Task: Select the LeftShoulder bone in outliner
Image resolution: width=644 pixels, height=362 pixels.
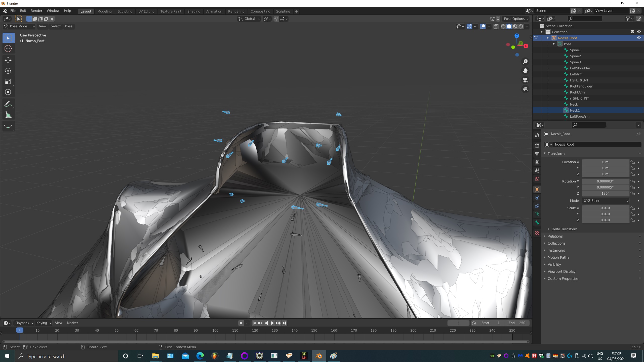Action: tap(580, 68)
